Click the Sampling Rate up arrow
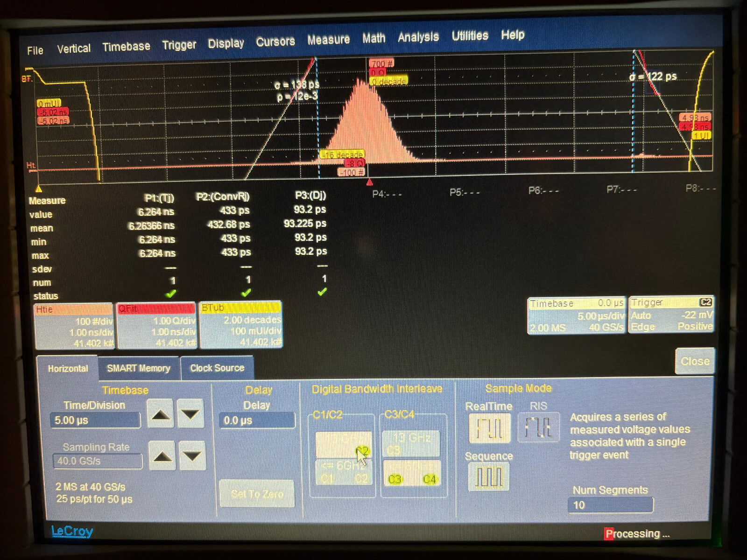The height and width of the screenshot is (560, 747). pos(162,455)
